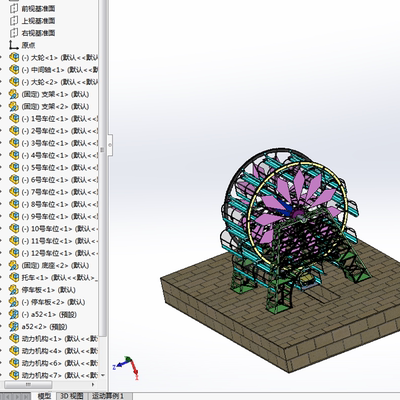Click the feature tree vertical scrollbar thumb

click(103, 168)
